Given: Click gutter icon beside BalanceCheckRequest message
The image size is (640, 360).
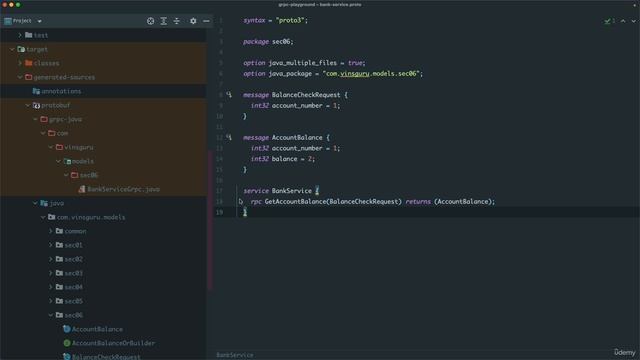Looking at the screenshot, I should coord(229,95).
